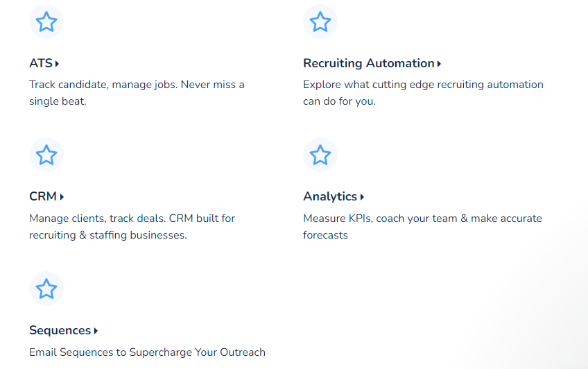
Task: Expand the arrow next to CRM
Action: click(x=62, y=197)
